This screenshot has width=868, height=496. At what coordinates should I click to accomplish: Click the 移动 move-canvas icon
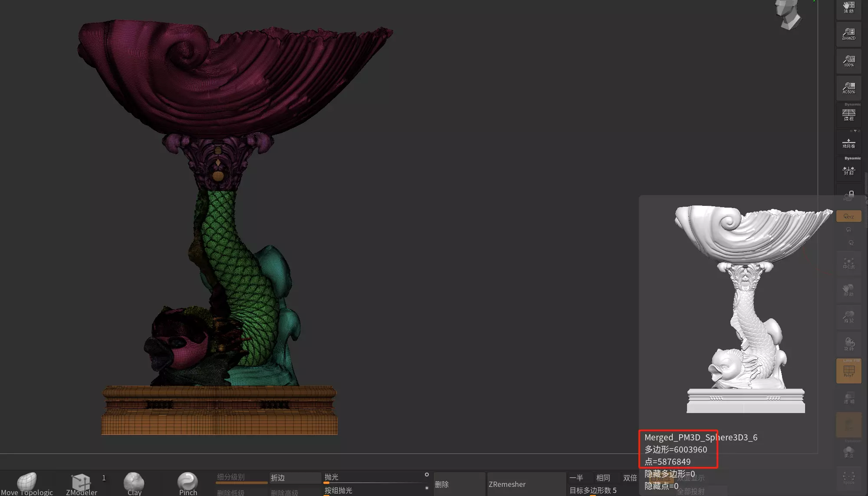click(848, 290)
